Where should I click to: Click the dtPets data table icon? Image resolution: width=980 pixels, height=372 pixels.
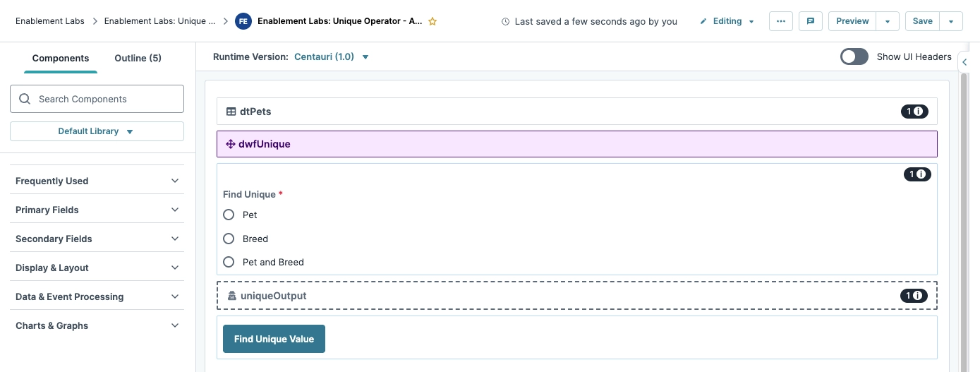coord(231,112)
